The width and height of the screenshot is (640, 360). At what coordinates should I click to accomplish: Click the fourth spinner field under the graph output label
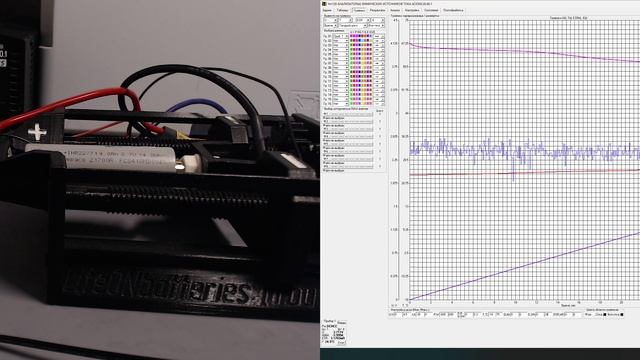378,20
